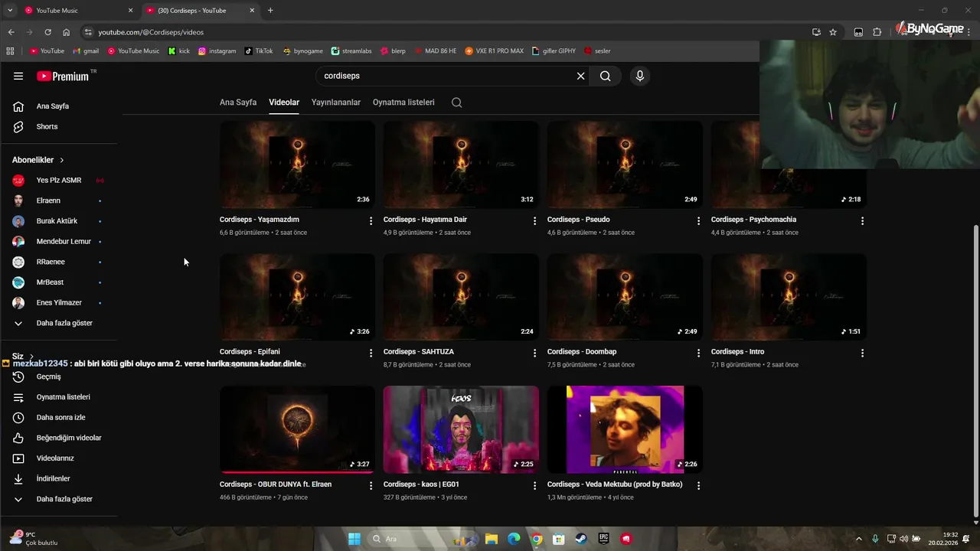Switch to Oynatma listeleri channel tab
The height and width of the screenshot is (551, 980).
[x=403, y=103]
